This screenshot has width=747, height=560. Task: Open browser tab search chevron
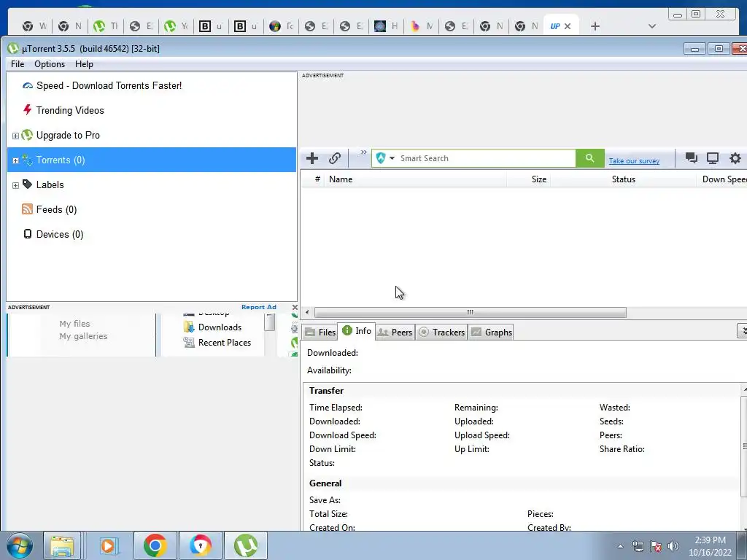(652, 26)
